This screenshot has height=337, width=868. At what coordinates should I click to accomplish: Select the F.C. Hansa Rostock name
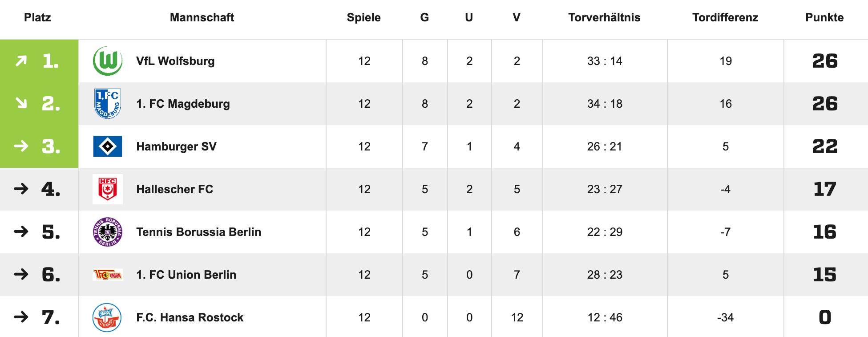click(x=190, y=317)
